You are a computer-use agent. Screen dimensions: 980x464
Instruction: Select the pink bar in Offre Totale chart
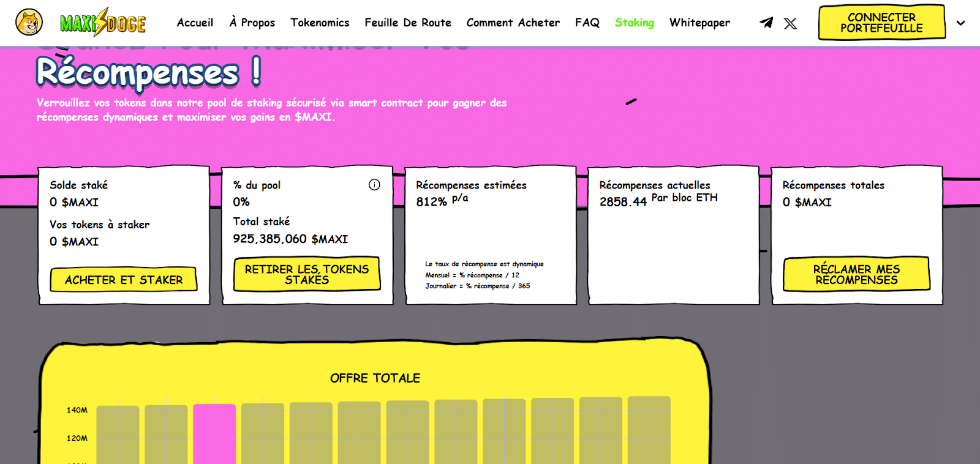click(214, 433)
